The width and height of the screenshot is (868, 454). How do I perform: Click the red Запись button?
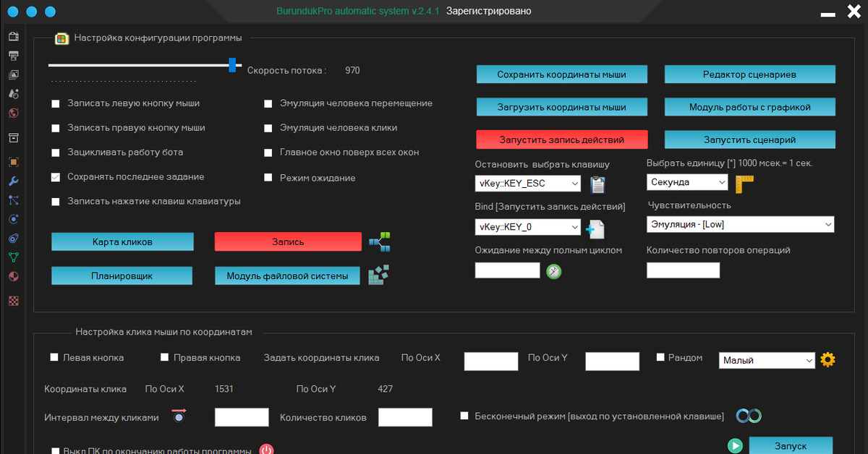click(288, 241)
